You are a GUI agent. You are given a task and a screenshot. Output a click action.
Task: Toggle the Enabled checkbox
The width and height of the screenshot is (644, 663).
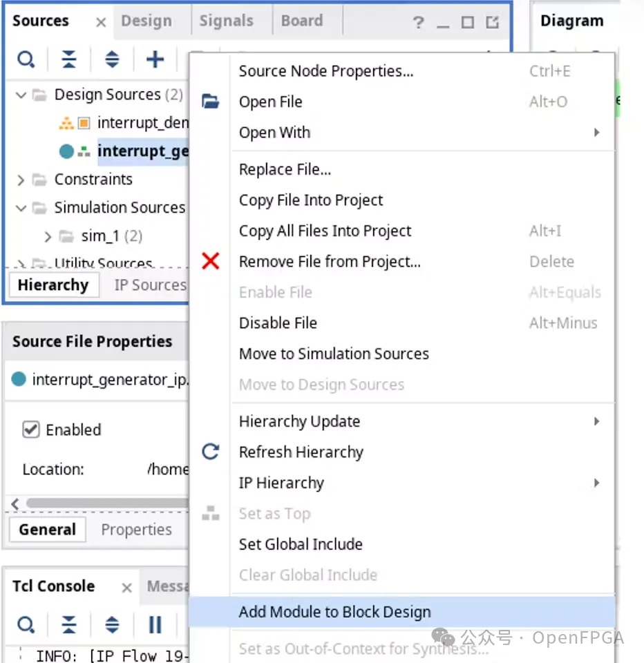pyautogui.click(x=31, y=430)
